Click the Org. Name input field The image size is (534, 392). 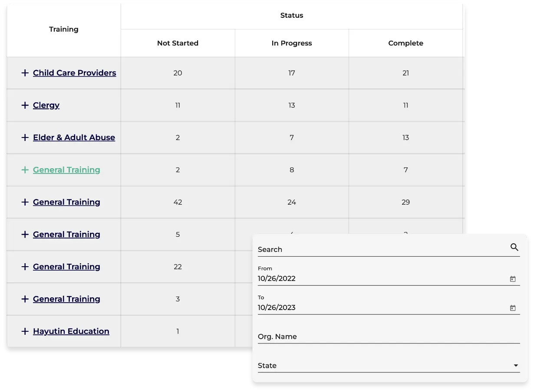click(x=388, y=336)
